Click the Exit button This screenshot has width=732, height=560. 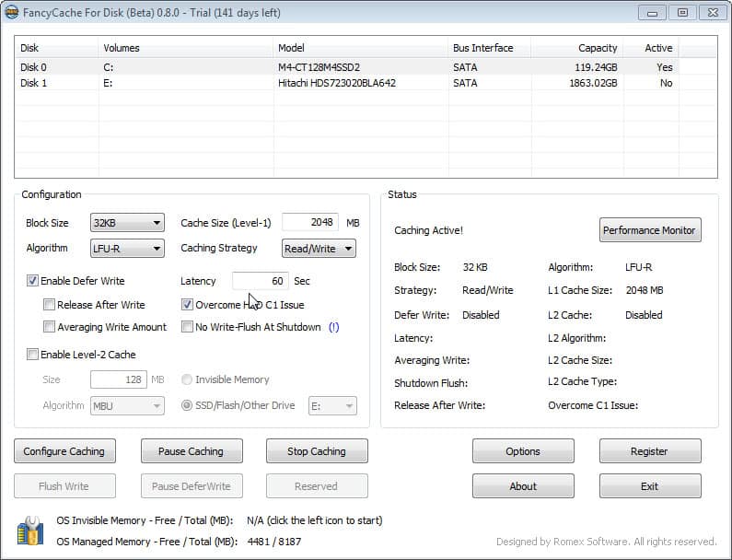click(x=650, y=486)
